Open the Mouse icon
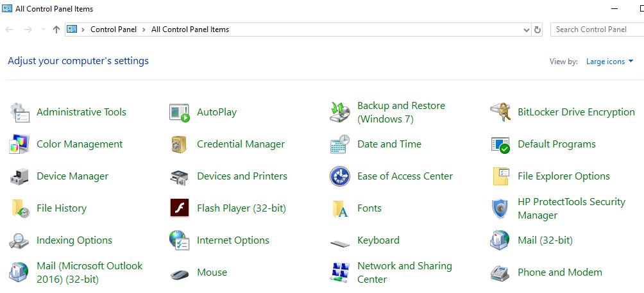 pyautogui.click(x=179, y=273)
